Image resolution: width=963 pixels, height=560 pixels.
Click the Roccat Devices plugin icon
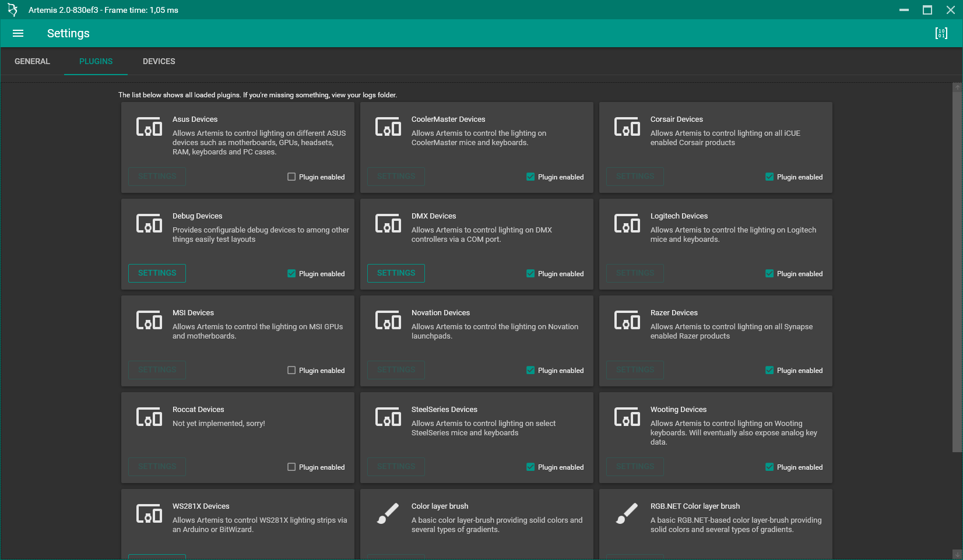149,417
